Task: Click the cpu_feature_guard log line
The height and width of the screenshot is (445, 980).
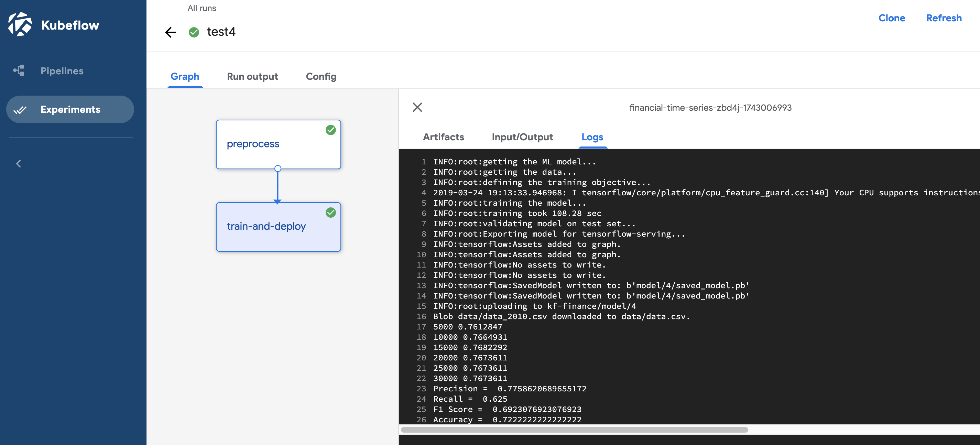Action: coord(707,193)
